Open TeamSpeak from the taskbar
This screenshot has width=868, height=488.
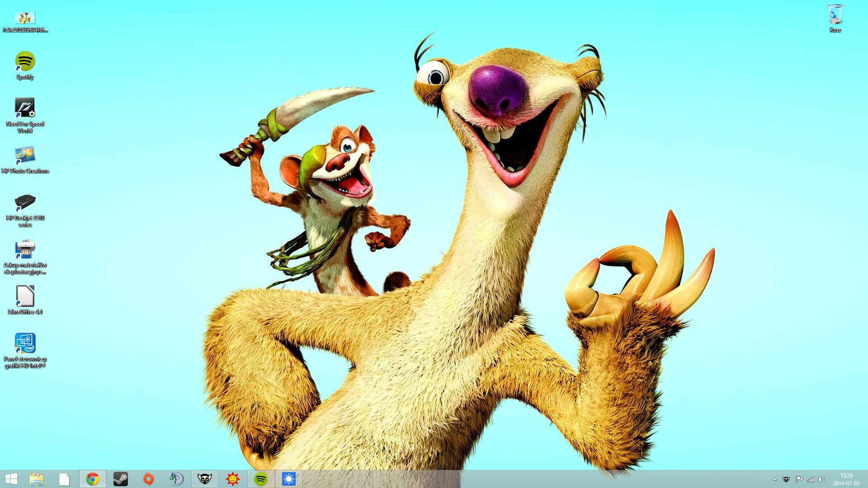point(176,479)
